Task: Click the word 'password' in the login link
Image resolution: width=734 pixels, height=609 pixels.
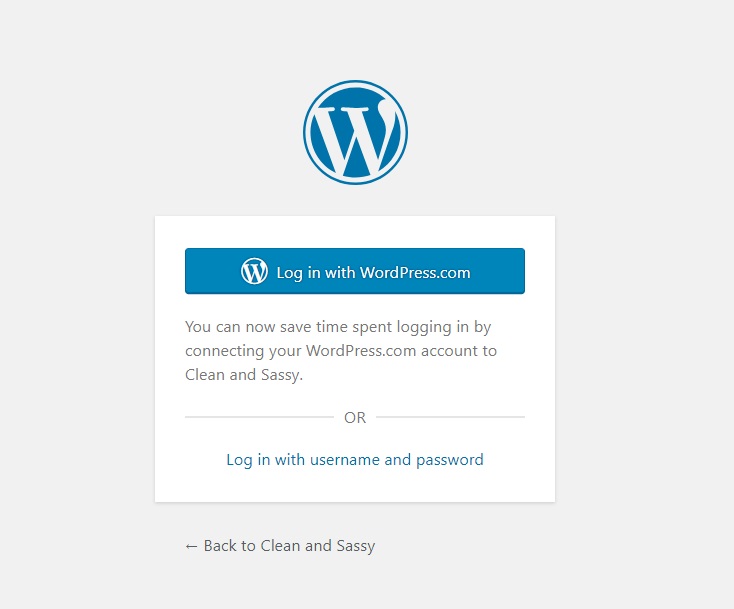Action: [450, 460]
